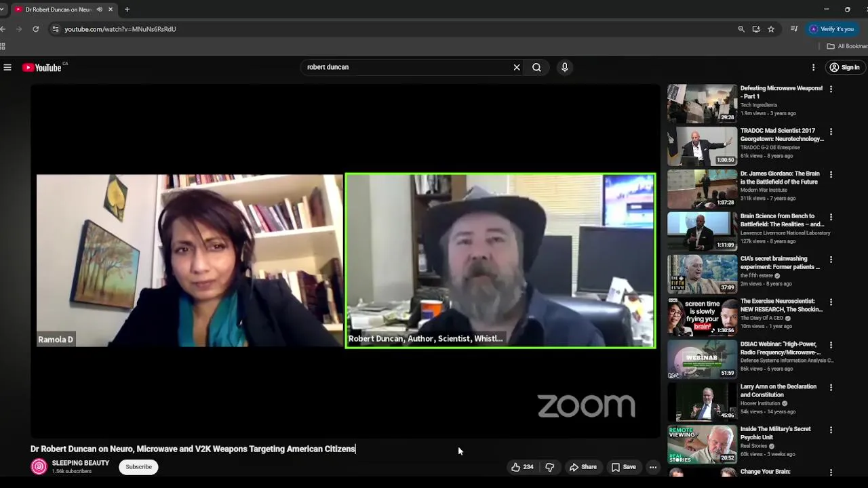
Task: Open 'Brain Science from Bench to Battlefield' title
Action: 782,220
